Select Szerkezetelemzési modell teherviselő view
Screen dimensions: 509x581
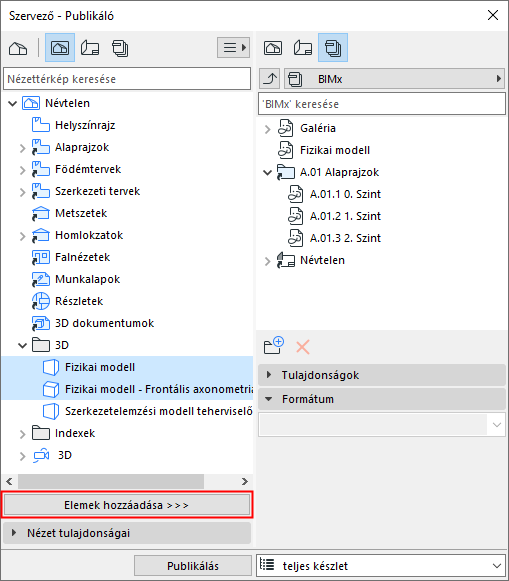point(159,411)
